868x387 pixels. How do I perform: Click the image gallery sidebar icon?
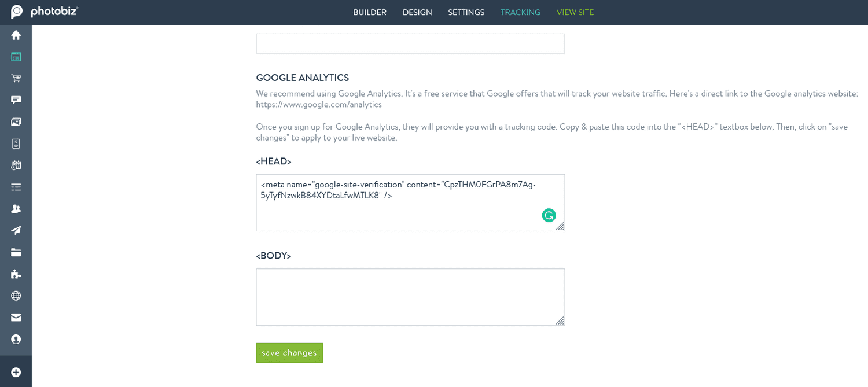point(16,121)
